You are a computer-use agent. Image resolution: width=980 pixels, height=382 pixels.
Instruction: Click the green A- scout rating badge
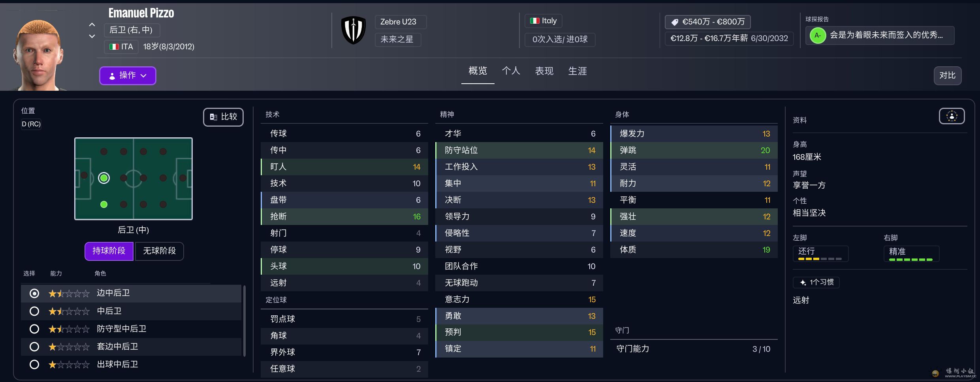tap(818, 36)
